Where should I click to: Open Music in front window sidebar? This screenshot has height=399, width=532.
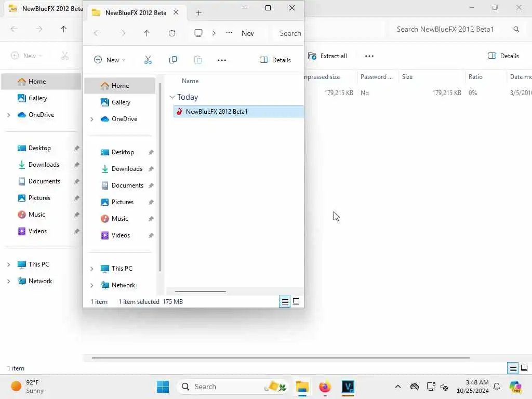tap(120, 219)
